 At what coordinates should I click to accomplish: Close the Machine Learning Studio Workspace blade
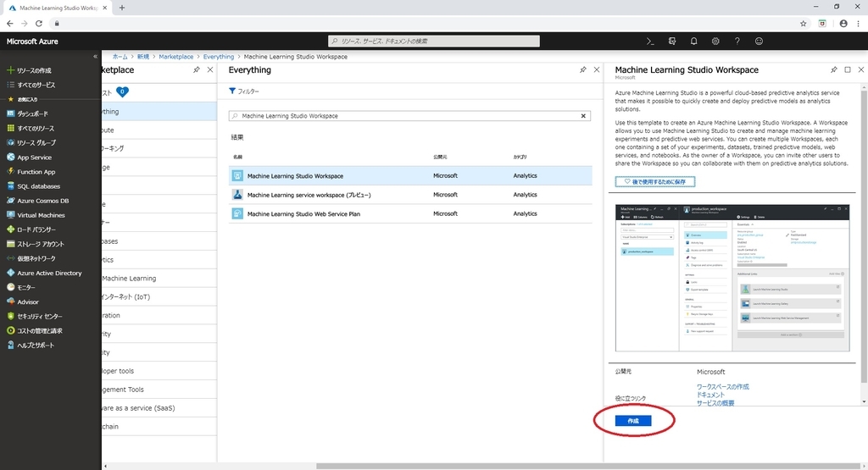(x=861, y=69)
